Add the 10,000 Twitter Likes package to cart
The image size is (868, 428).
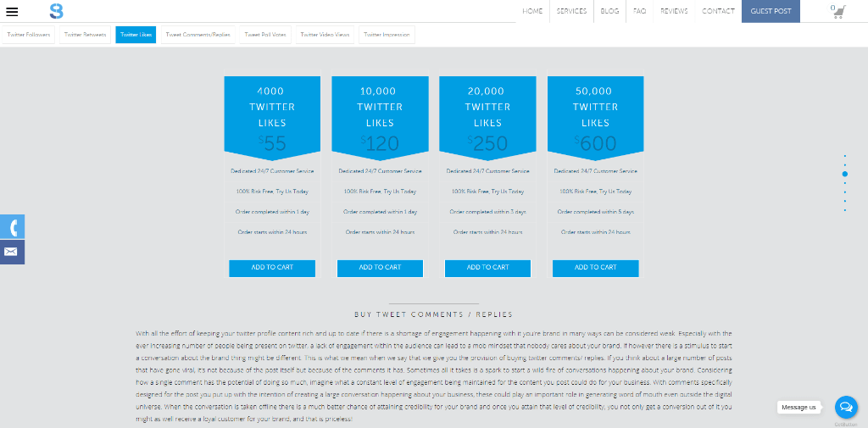380,268
